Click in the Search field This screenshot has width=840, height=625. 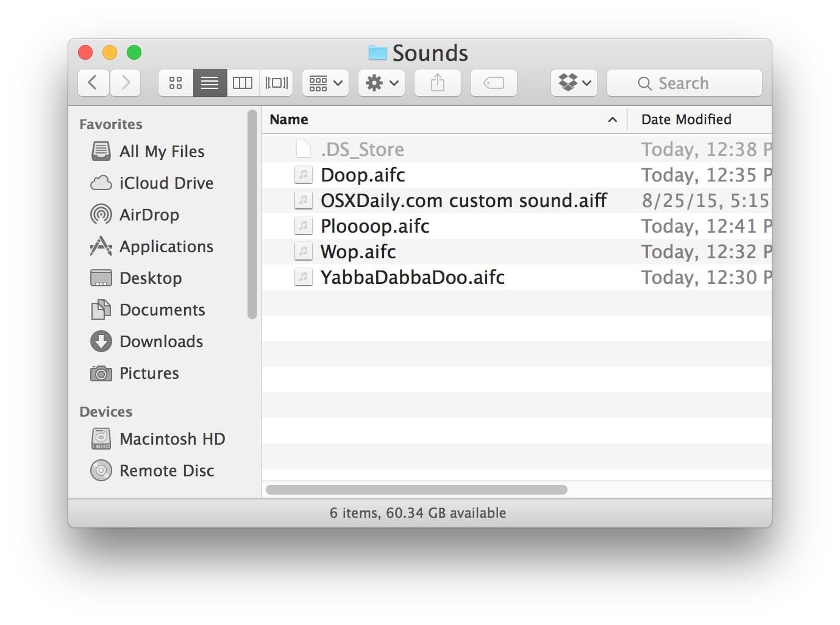pyautogui.click(x=685, y=83)
